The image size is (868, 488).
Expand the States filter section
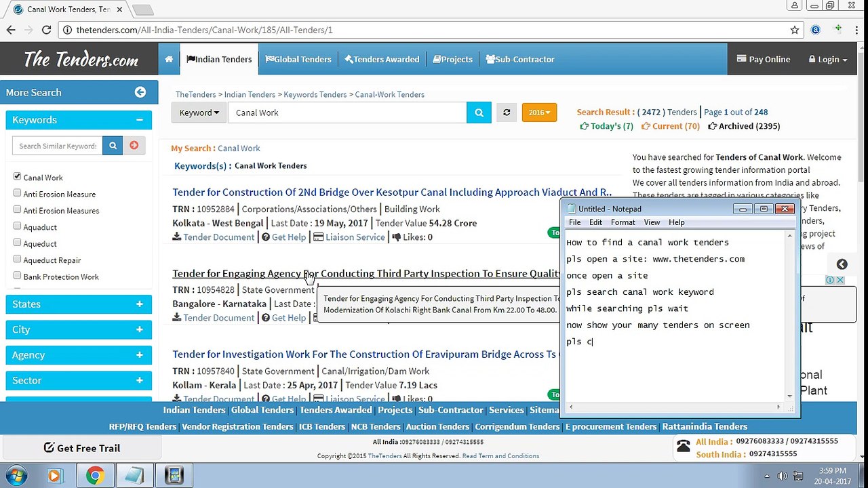(79, 304)
